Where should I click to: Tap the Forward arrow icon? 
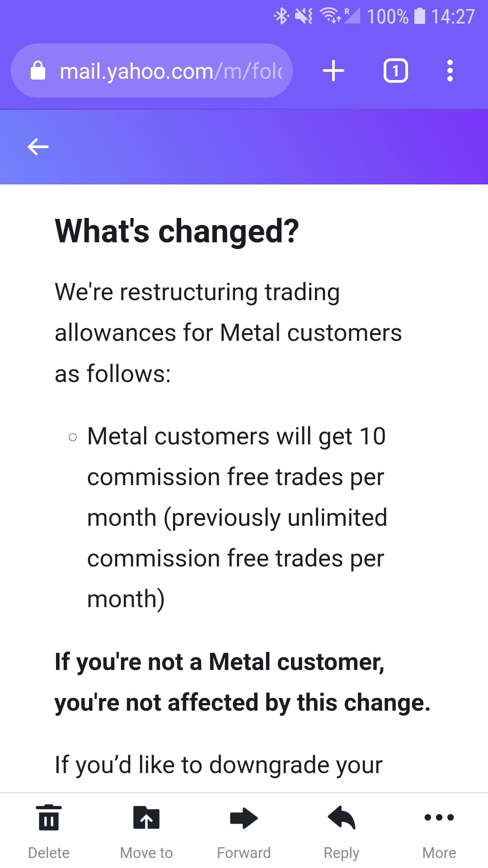[244, 818]
